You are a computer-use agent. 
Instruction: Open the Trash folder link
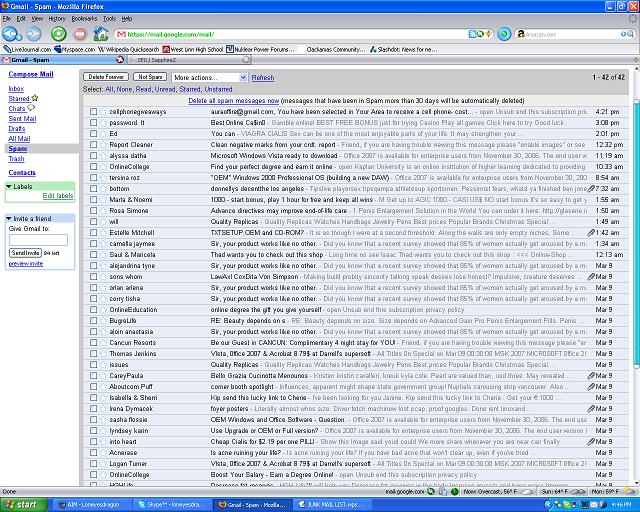click(x=16, y=158)
